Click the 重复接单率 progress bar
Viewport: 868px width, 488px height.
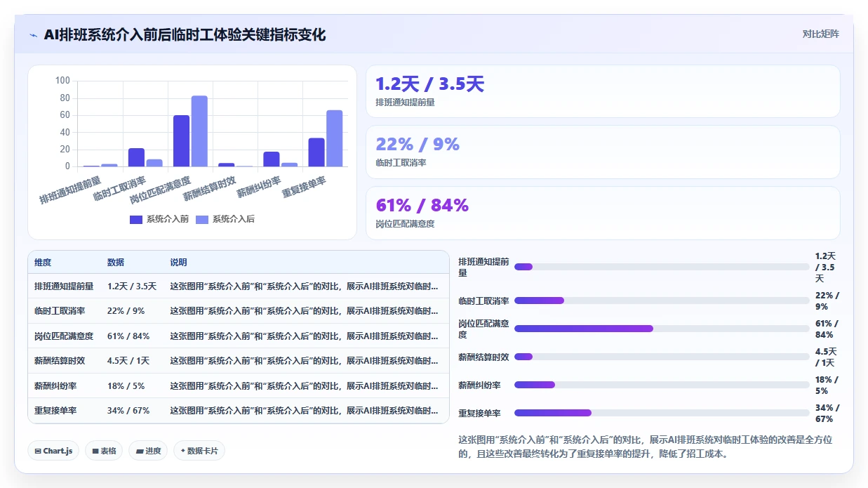(x=662, y=413)
